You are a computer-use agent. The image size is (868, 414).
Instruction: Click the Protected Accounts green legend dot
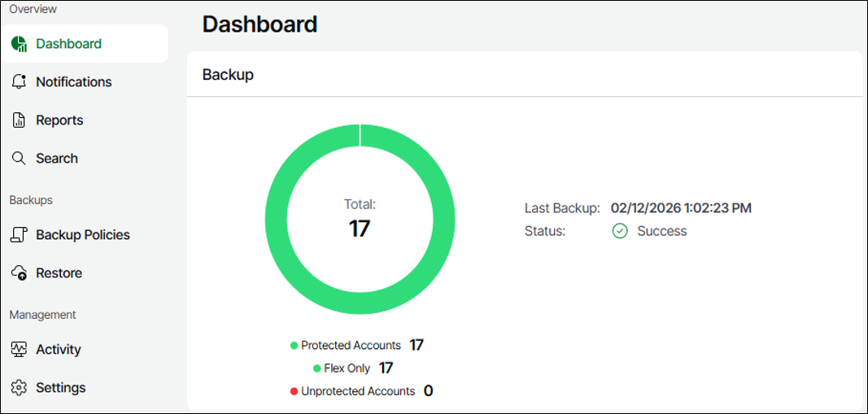[x=294, y=346]
